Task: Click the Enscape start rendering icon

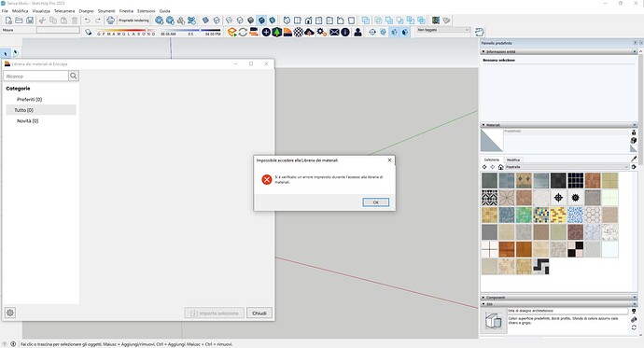Action: [232, 32]
